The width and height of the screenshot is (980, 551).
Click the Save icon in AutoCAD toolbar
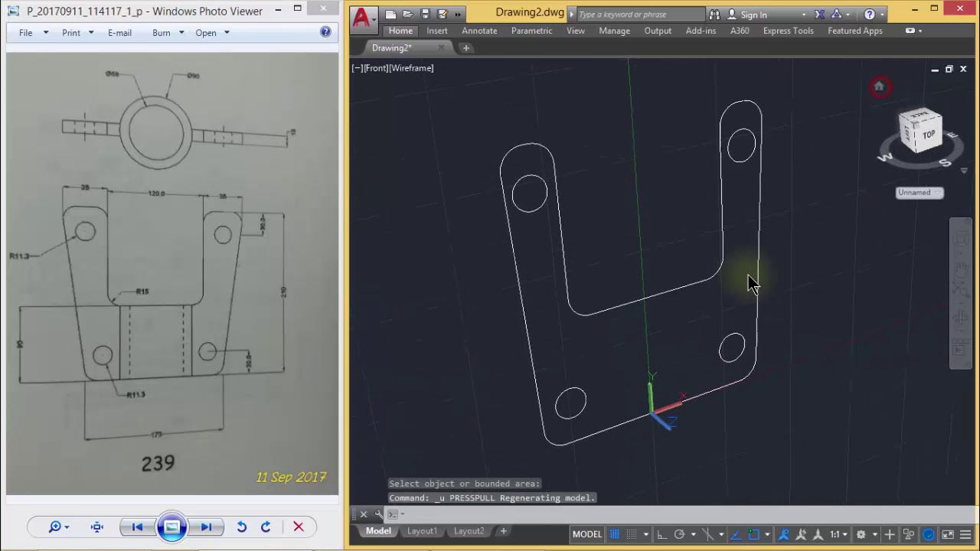(425, 15)
